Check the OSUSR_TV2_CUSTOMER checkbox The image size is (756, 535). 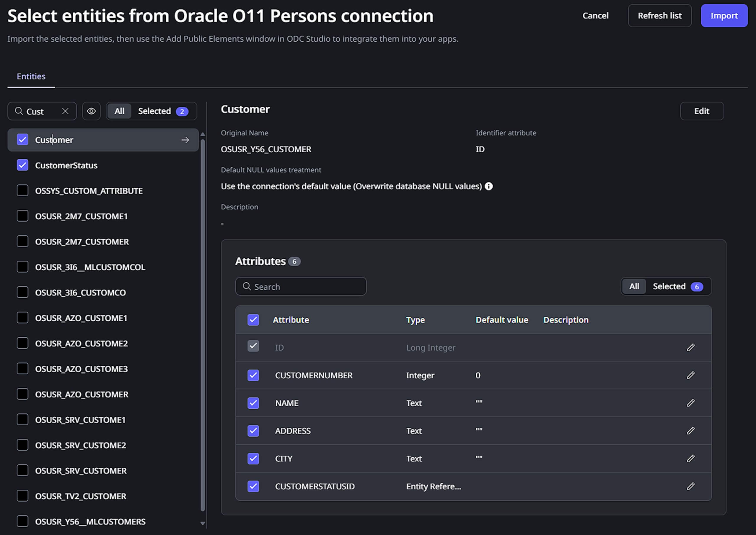(22, 496)
